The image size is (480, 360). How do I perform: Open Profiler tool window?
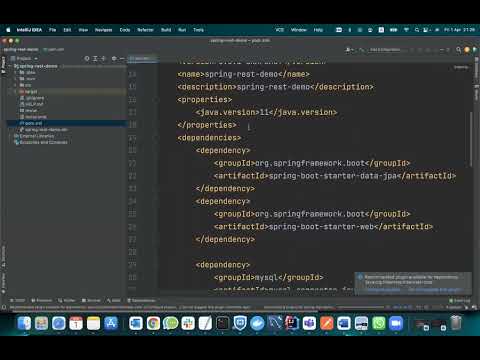[x=67, y=300]
